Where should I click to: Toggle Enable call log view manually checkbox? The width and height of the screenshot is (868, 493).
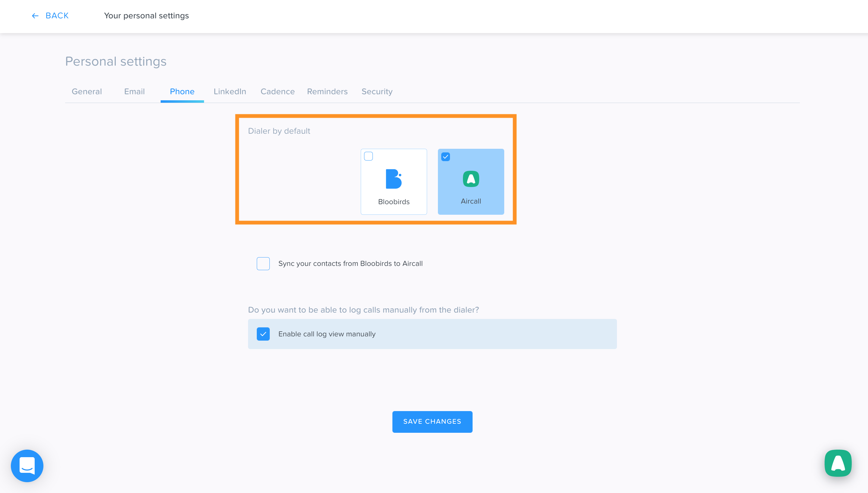click(263, 334)
